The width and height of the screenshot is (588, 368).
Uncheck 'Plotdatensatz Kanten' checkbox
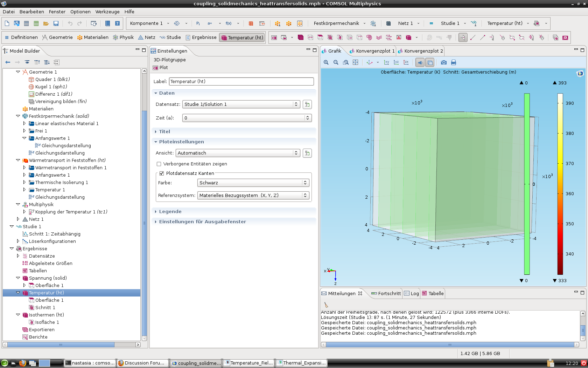162,173
